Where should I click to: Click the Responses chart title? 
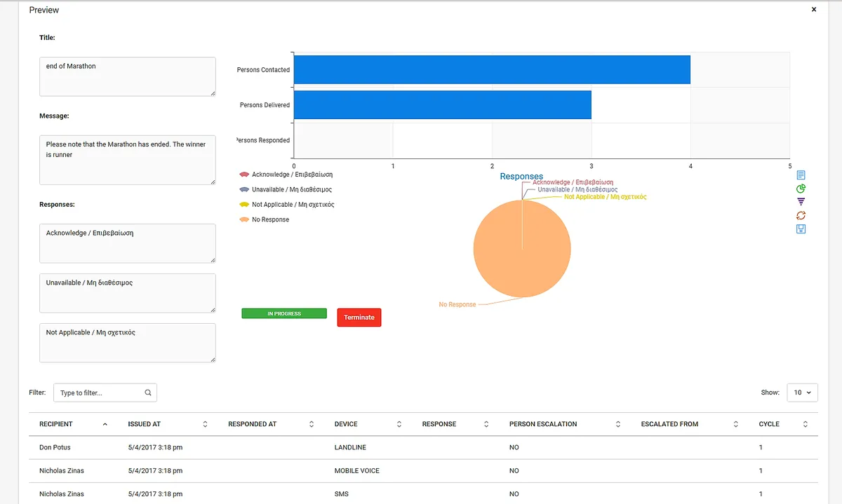click(521, 177)
